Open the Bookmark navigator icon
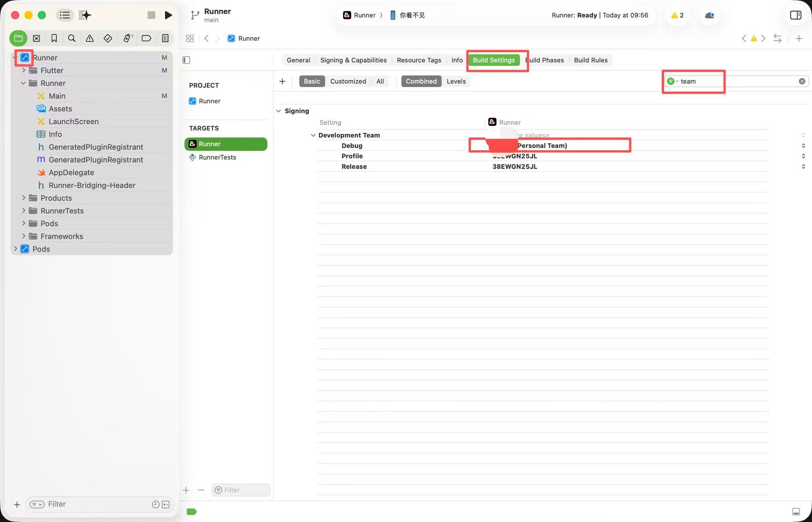Screen dimensions: 812x522 pyautogui.click(x=54, y=38)
